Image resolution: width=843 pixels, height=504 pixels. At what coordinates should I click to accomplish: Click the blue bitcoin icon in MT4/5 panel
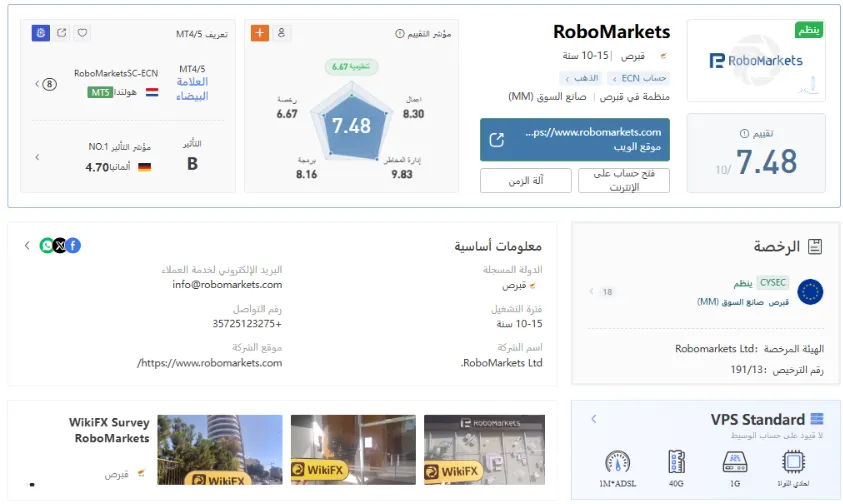40,33
